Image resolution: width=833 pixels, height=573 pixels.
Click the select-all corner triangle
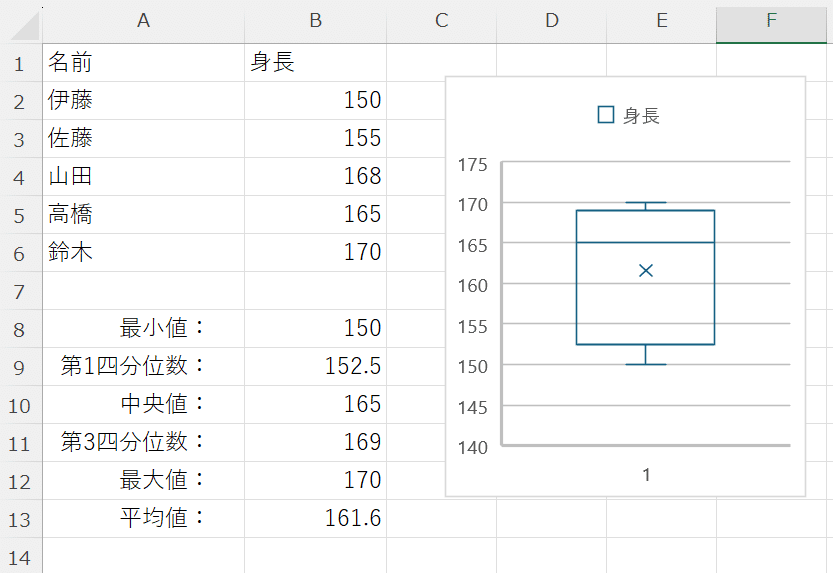pyautogui.click(x=25, y=25)
